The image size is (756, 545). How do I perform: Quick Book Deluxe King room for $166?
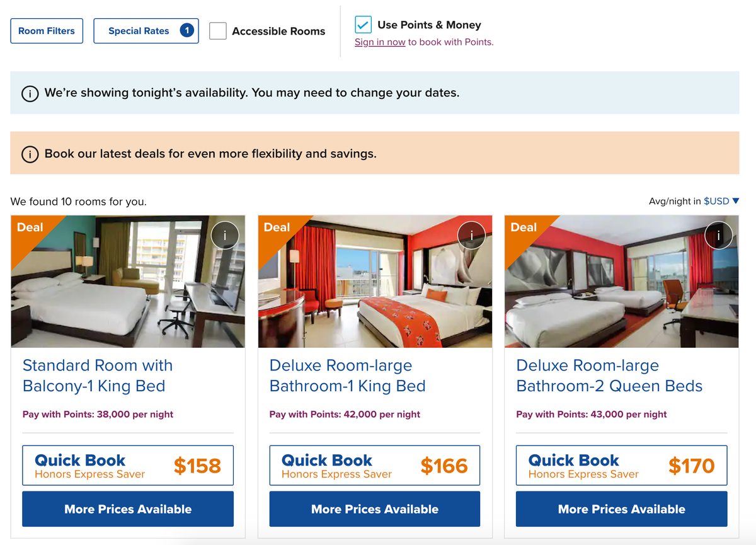(375, 466)
